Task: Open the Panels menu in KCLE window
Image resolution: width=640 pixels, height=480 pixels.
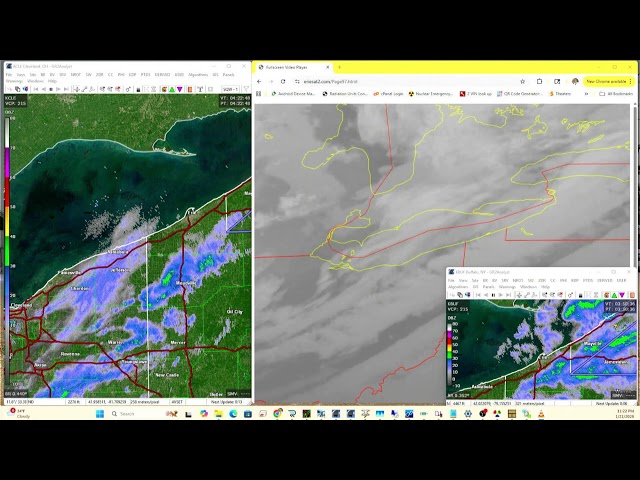Action: [x=228, y=75]
